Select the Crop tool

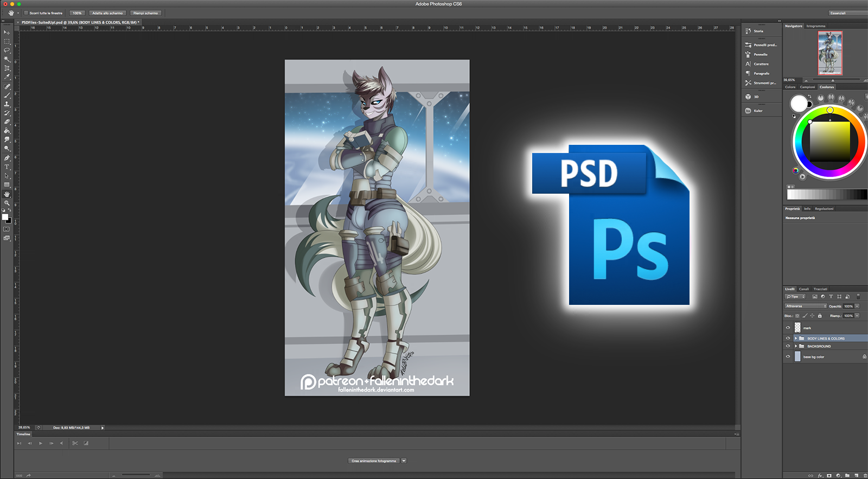click(x=7, y=68)
